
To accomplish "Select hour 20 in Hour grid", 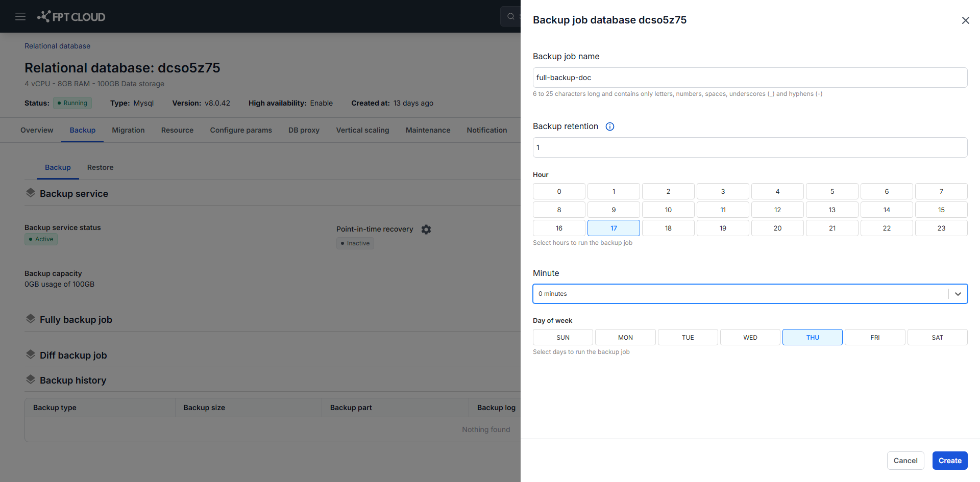I will [777, 228].
